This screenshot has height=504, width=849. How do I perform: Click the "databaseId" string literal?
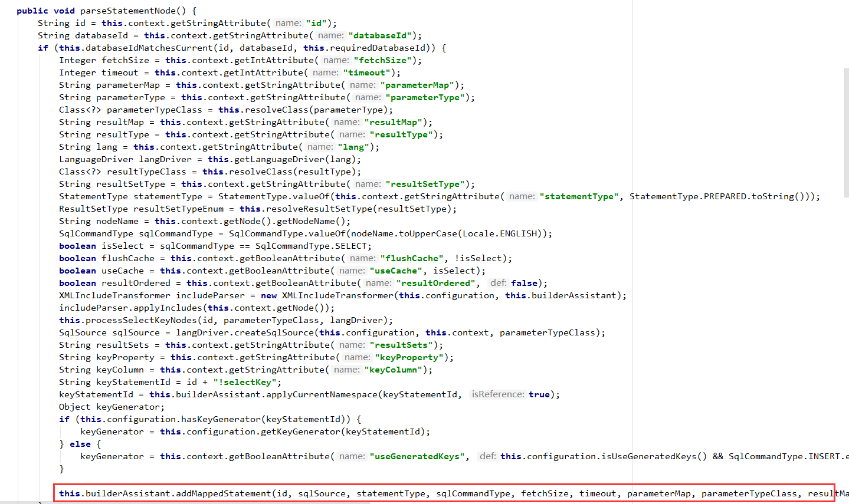point(380,35)
